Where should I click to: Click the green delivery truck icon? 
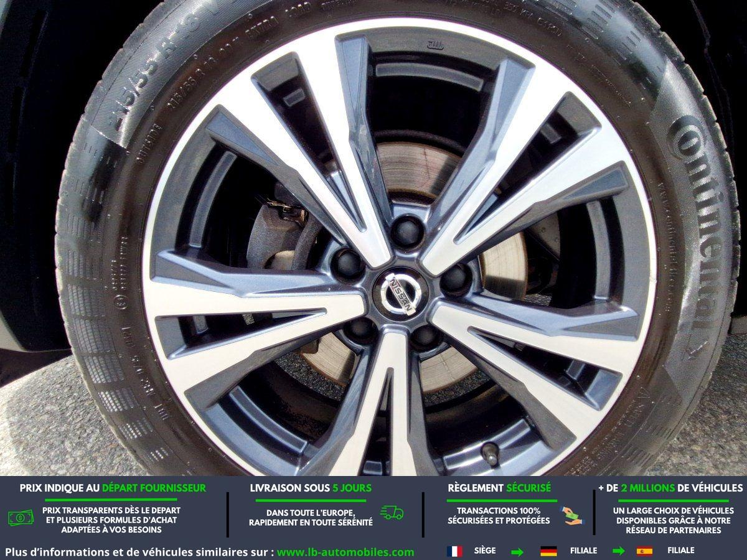tap(392, 513)
